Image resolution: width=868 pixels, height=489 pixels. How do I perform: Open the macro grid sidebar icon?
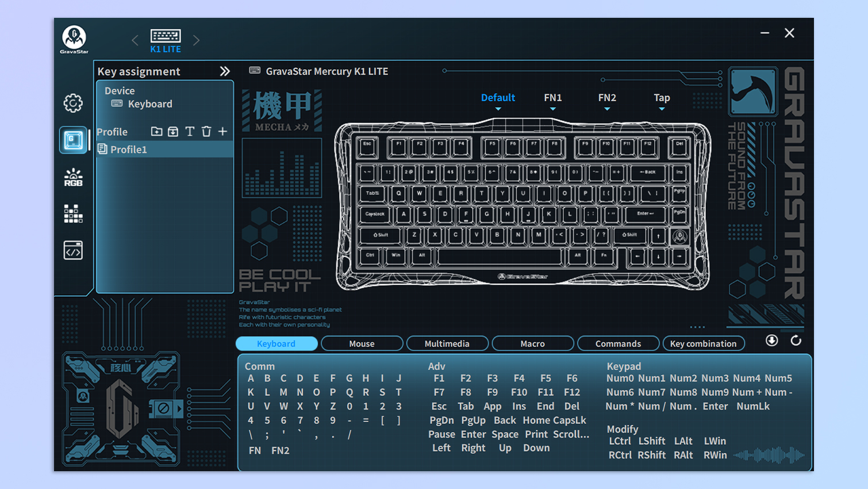[x=73, y=213]
